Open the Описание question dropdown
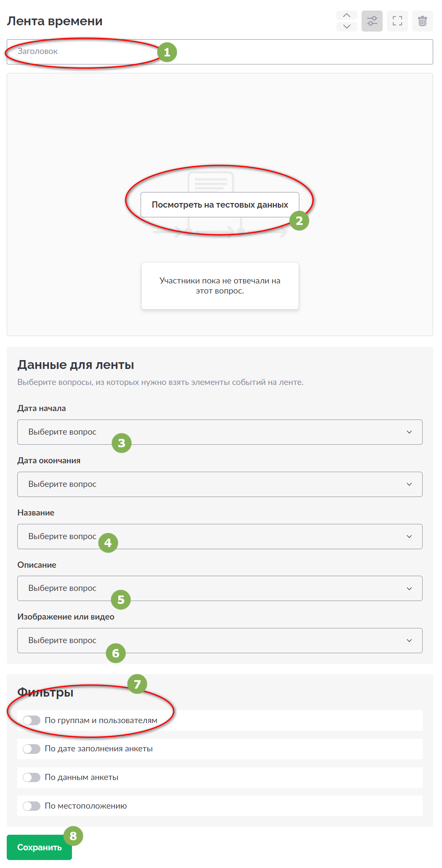Screen dimensions: 442x868 220,588
